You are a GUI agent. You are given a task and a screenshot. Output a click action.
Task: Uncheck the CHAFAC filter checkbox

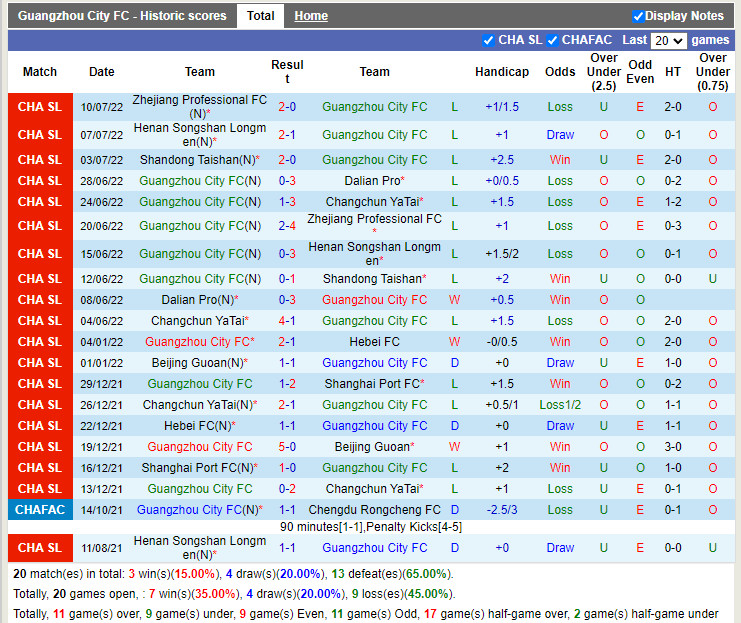(x=552, y=40)
